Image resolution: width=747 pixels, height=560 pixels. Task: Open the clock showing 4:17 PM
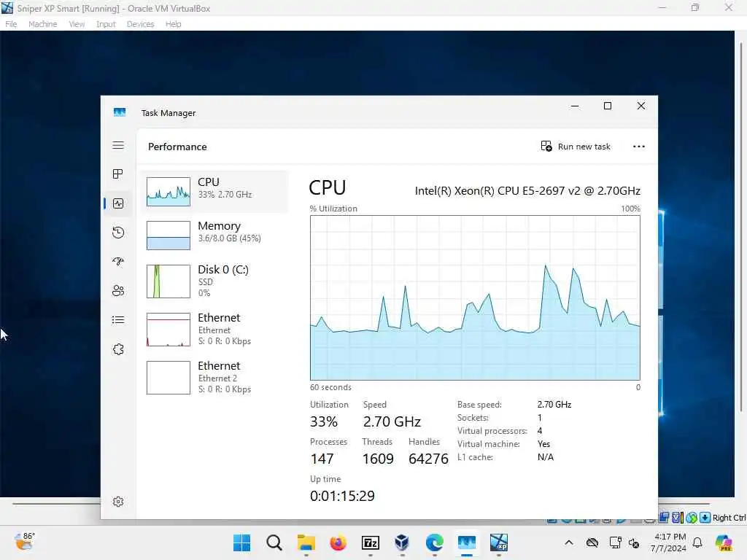point(668,542)
